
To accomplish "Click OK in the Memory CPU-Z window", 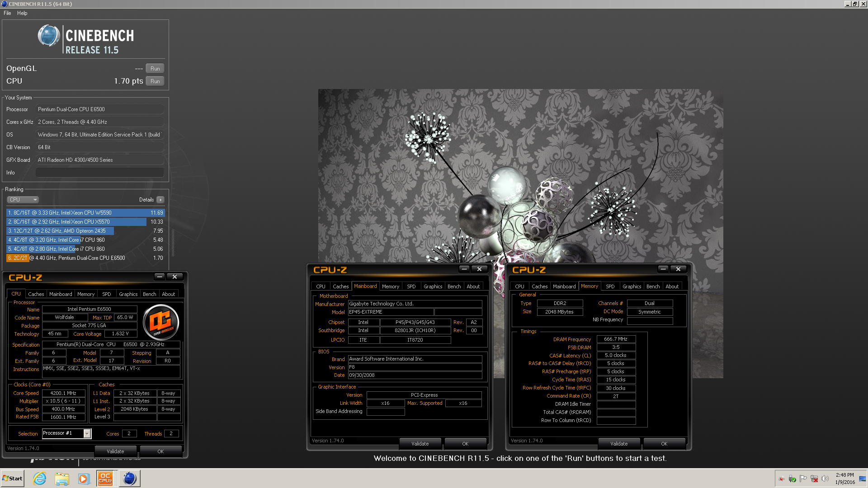I will pos(664,444).
